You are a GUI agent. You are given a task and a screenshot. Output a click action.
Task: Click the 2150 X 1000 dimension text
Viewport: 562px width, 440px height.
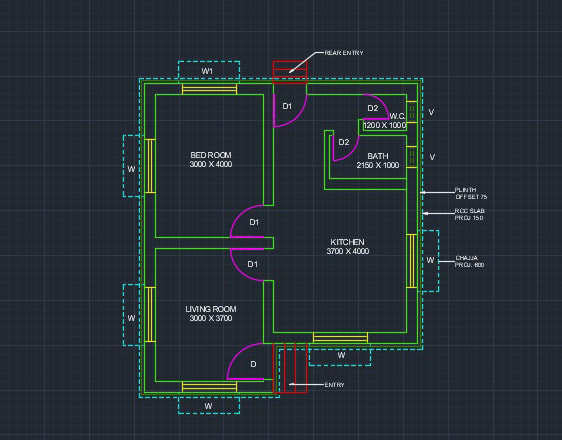pyautogui.click(x=378, y=165)
